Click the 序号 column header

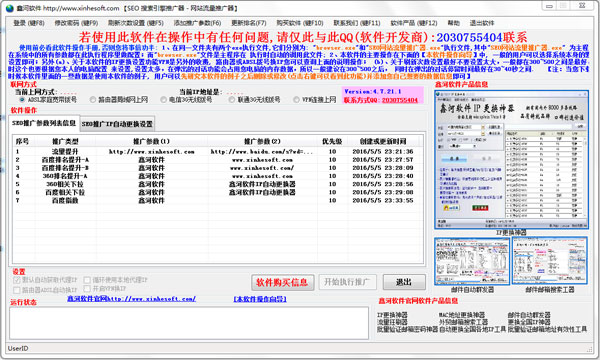[22, 141]
